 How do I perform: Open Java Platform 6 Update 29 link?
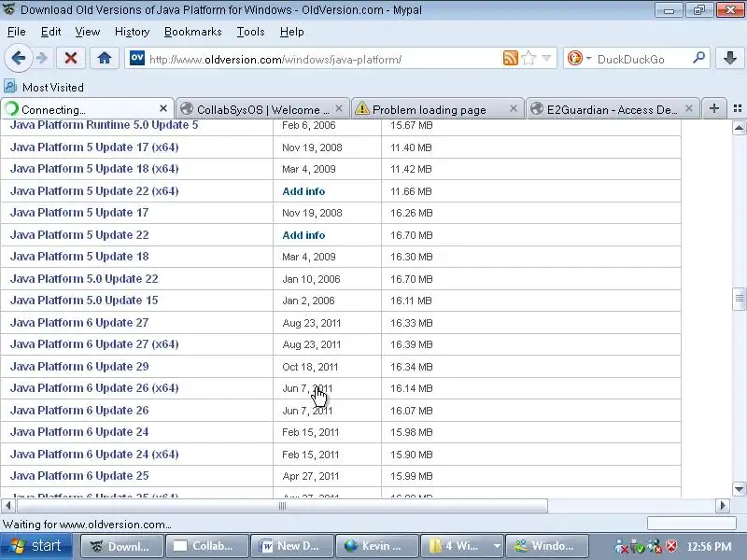(79, 366)
